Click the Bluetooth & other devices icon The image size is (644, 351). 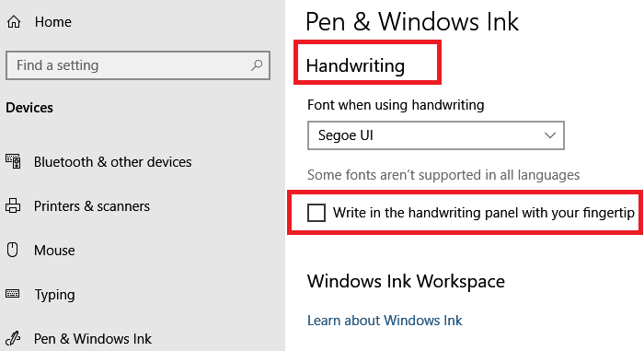tap(13, 161)
